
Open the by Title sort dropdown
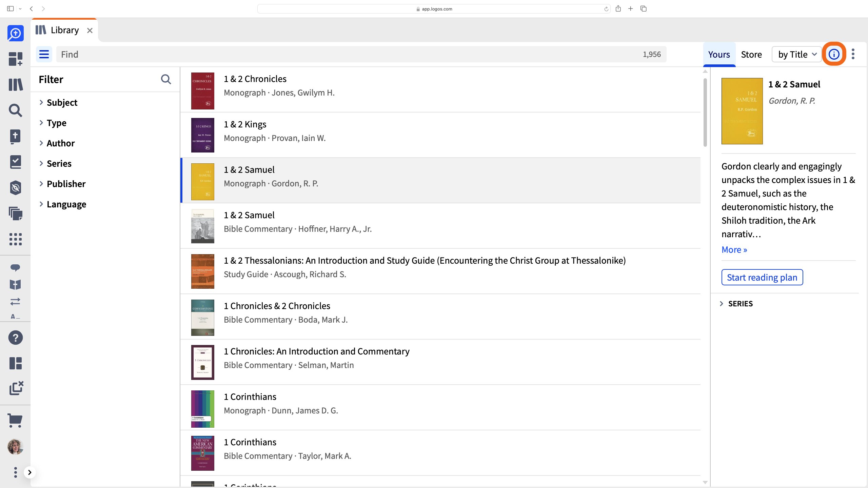(x=796, y=54)
